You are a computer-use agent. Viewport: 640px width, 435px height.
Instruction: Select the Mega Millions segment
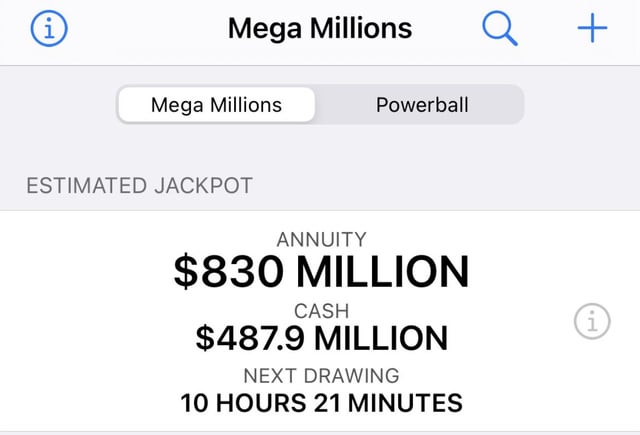(x=216, y=104)
